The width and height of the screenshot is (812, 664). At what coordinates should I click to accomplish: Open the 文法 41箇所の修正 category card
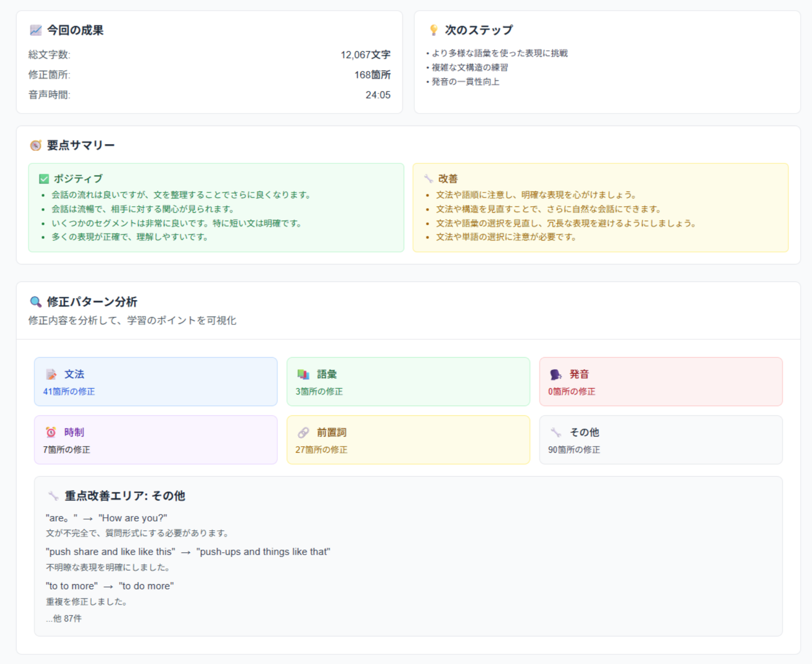156,382
